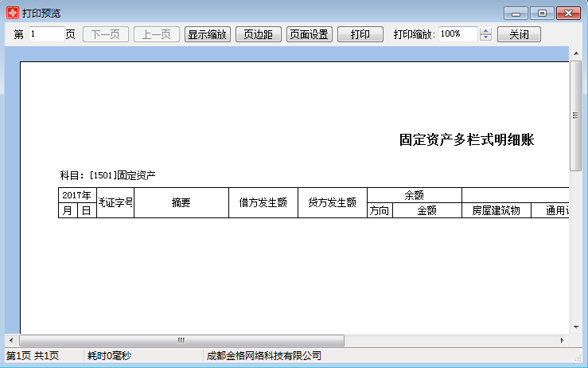This screenshot has height=368, width=588.
Task: Maximize the 打印预览 window
Action: pos(542,13)
